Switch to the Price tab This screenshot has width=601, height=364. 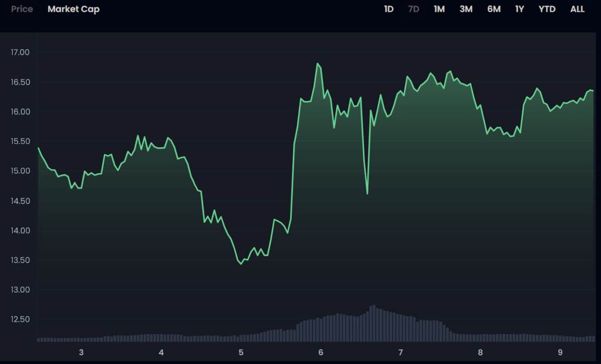click(22, 9)
